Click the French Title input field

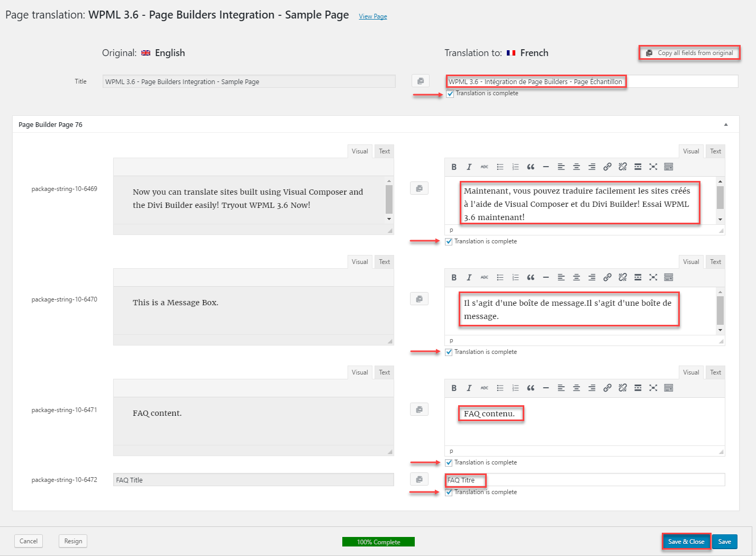tap(592, 81)
